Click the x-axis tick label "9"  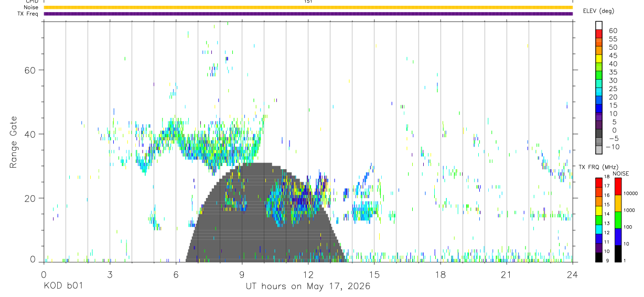[x=242, y=275]
